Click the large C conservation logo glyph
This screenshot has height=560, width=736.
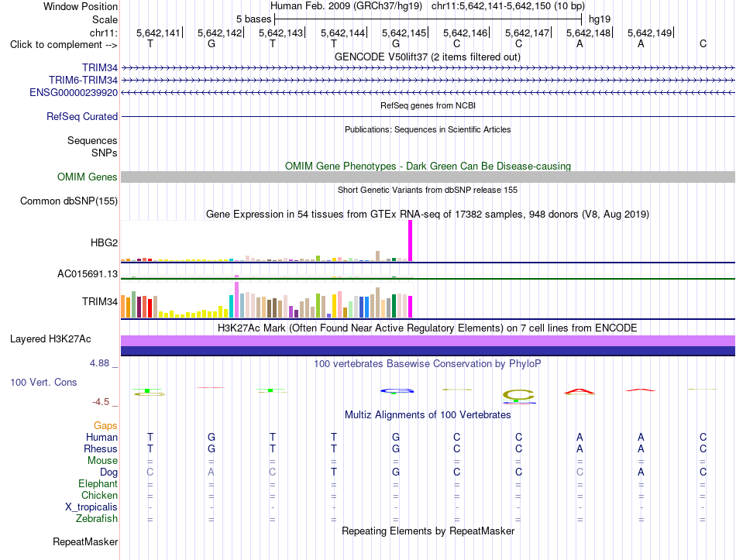518,395
